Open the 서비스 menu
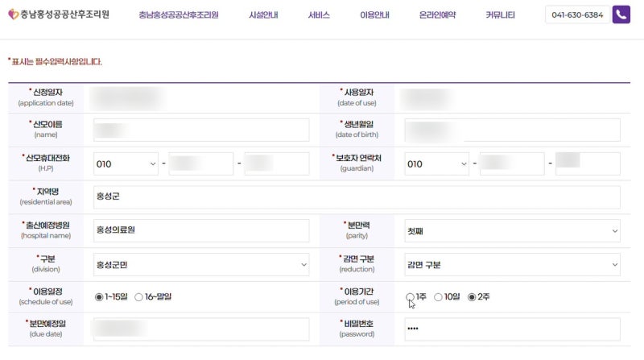The width and height of the screenshot is (644, 360). (x=319, y=15)
